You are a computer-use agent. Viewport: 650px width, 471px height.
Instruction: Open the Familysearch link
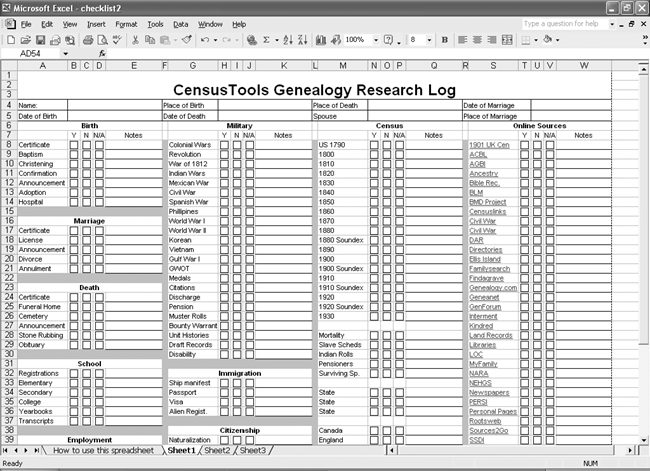490,269
